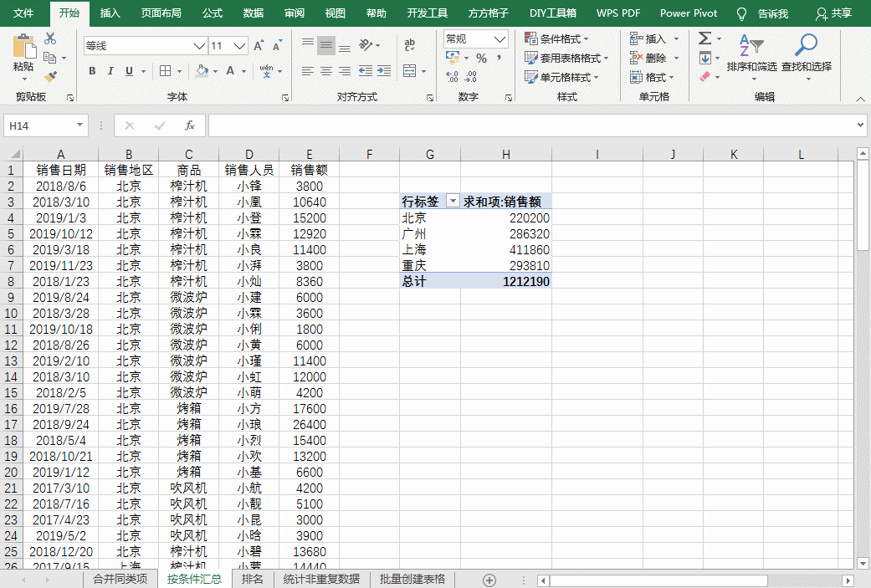Click the Format Painter brush icon
Screen dimensions: 871x588
(x=50, y=76)
